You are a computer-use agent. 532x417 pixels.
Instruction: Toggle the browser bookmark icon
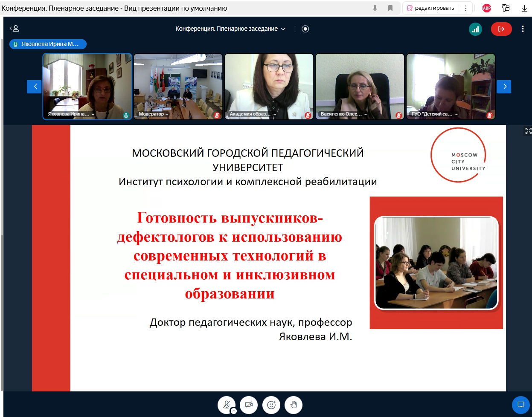pyautogui.click(x=390, y=8)
